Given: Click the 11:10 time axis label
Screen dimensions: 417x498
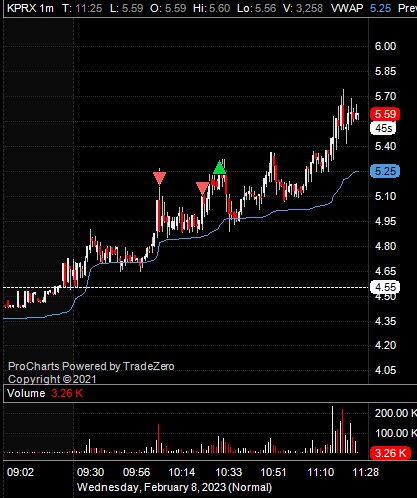Looking at the screenshot, I should pos(321,472).
